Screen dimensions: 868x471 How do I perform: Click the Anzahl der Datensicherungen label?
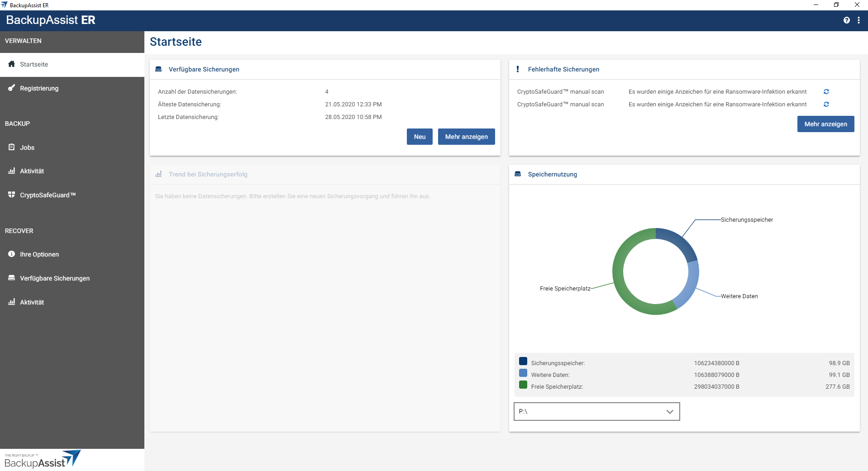pos(197,91)
